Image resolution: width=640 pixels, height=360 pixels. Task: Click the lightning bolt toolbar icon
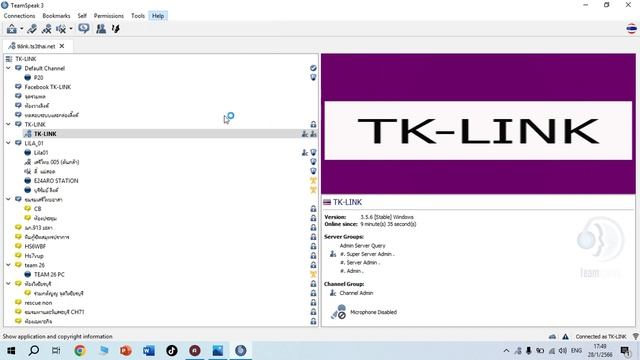(x=116, y=29)
